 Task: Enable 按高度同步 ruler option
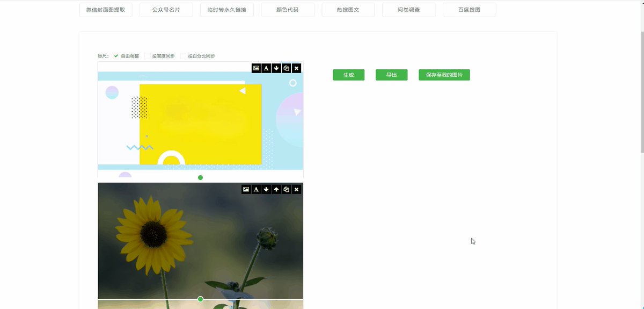[x=159, y=56]
